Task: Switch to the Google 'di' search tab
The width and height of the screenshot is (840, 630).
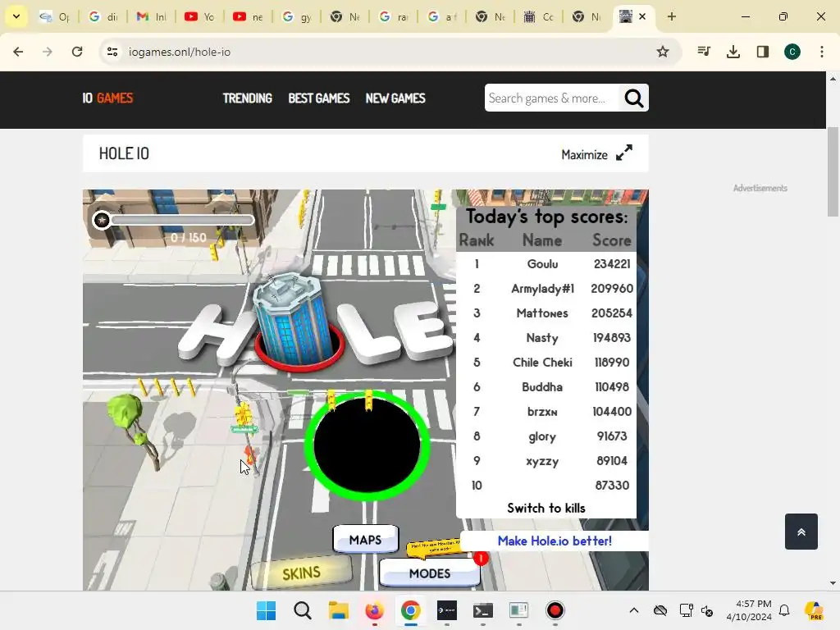Action: click(x=103, y=16)
